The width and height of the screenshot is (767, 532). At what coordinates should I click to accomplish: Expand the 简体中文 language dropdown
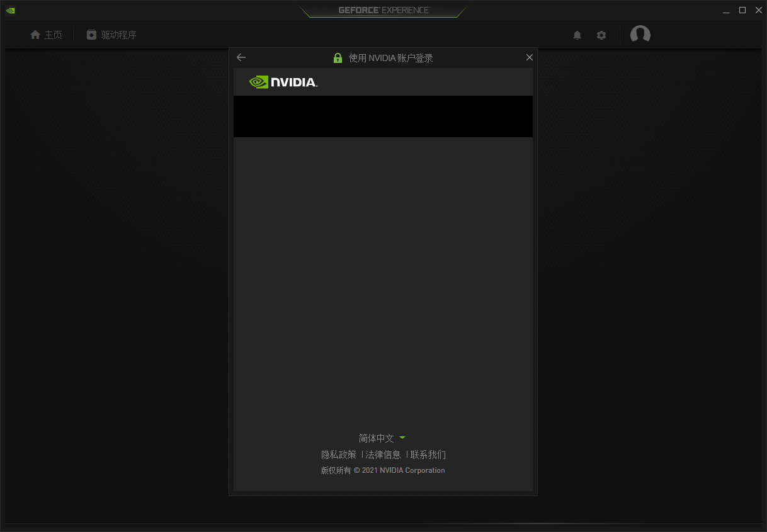[382, 438]
